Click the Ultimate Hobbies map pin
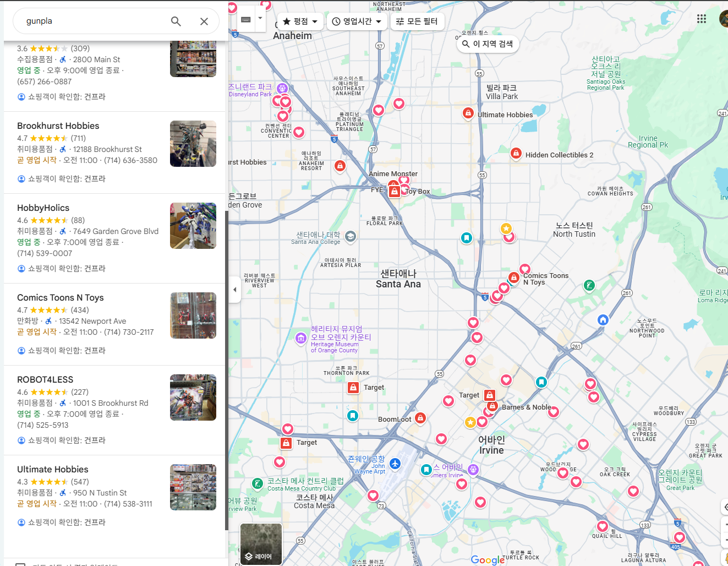The height and width of the screenshot is (566, 728). tap(468, 113)
